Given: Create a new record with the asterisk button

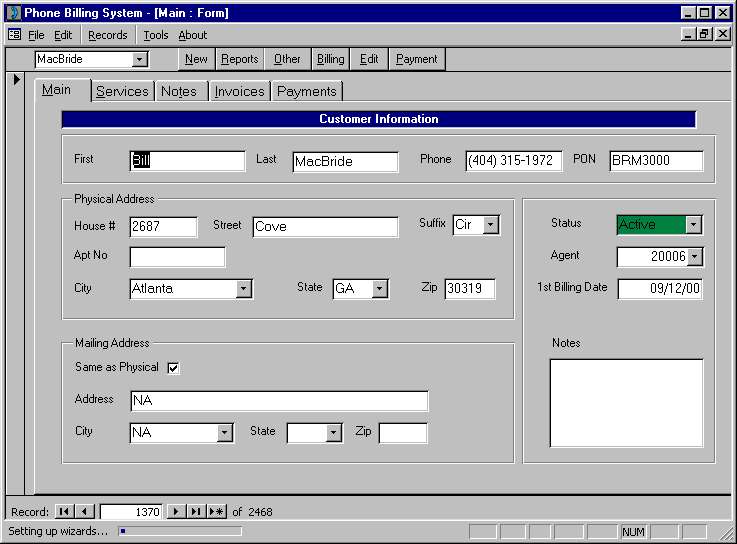Looking at the screenshot, I should tap(217, 512).
